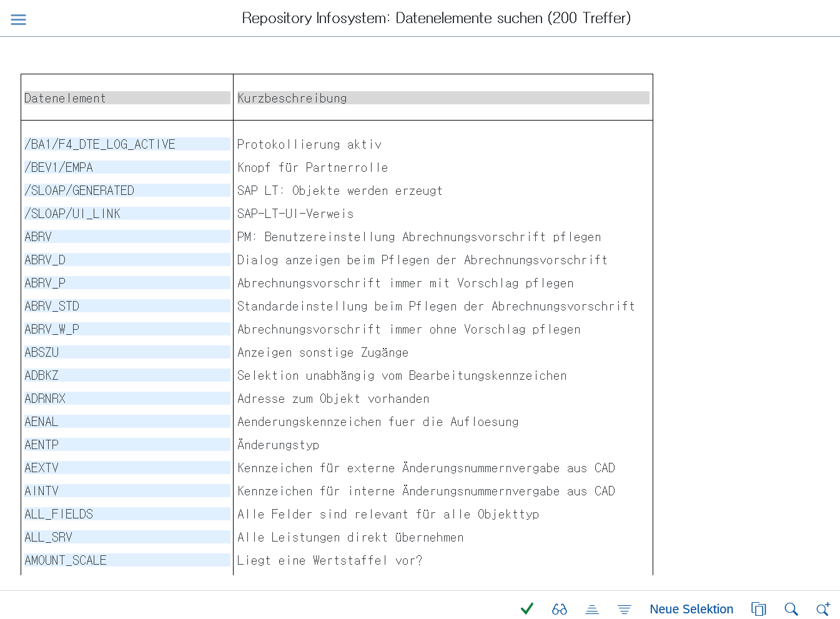The image size is (840, 619).
Task: Select the Datenelement column header
Action: [127, 98]
